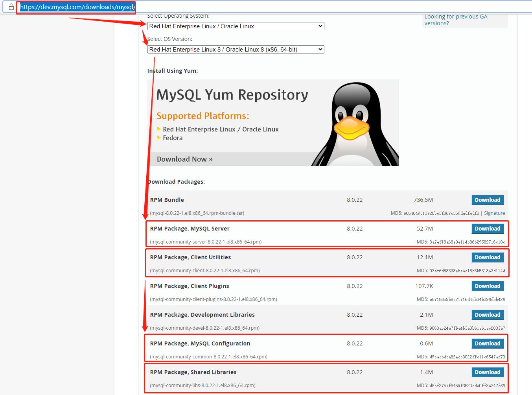Image resolution: width=532 pixels, height=395 pixels.
Task: Download the Shared Libraries RPM package
Action: (487, 372)
